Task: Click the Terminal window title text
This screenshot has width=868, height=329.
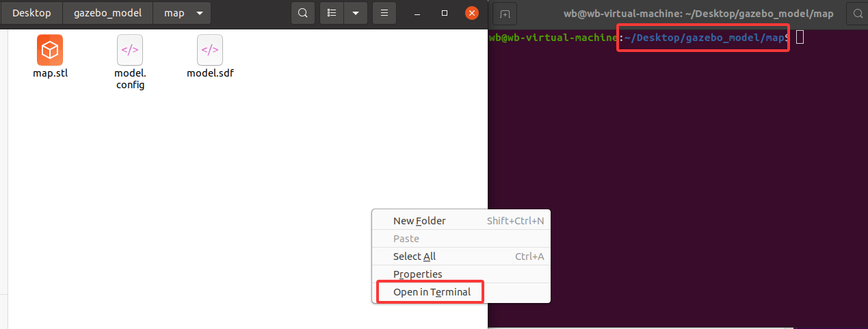Action: pyautogui.click(x=698, y=14)
